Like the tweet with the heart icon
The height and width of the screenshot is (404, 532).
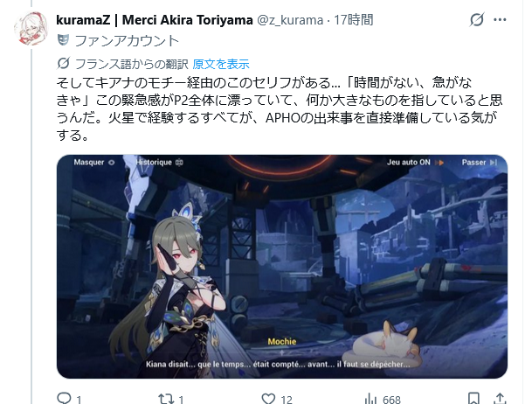[x=268, y=398]
